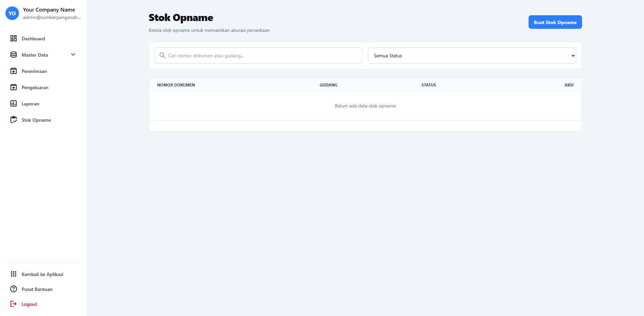
Task: Select the Laporan menu item
Action: tap(31, 103)
